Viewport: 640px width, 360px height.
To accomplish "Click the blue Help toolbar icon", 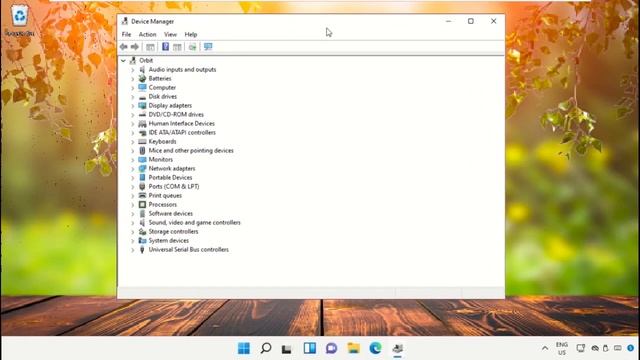I will click(165, 47).
